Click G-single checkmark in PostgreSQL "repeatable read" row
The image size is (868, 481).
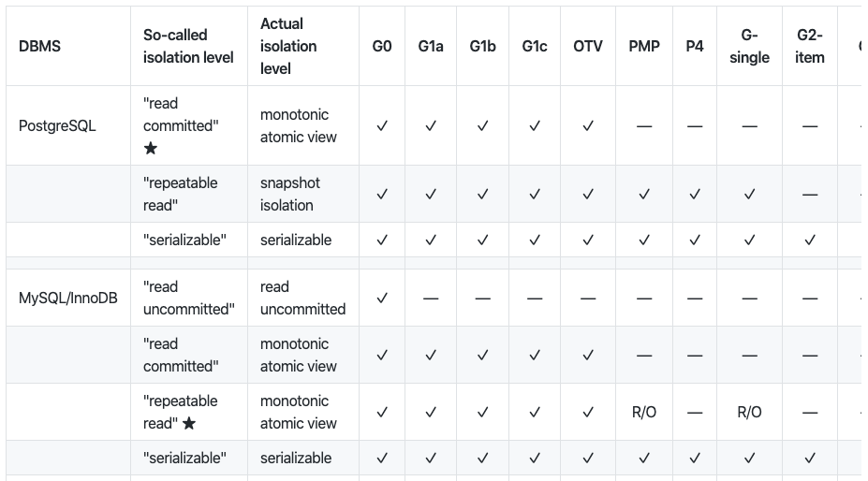click(749, 195)
